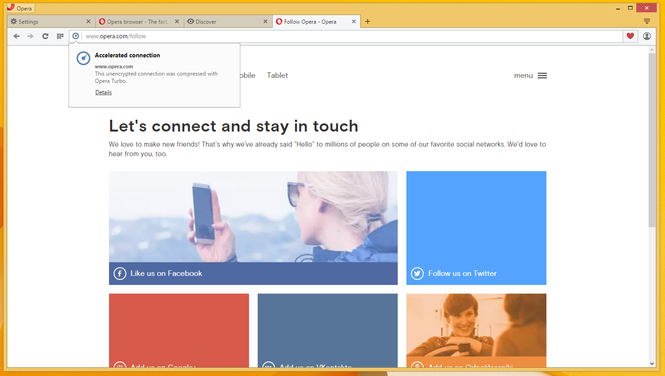Click 'www.opera.com' text in the popup

[114, 67]
